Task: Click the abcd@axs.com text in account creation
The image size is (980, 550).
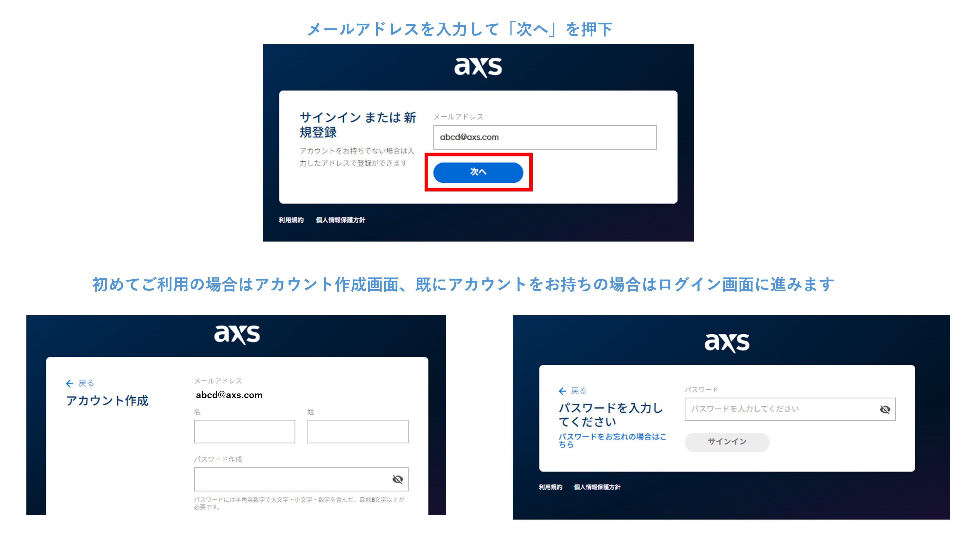Action: 229,395
